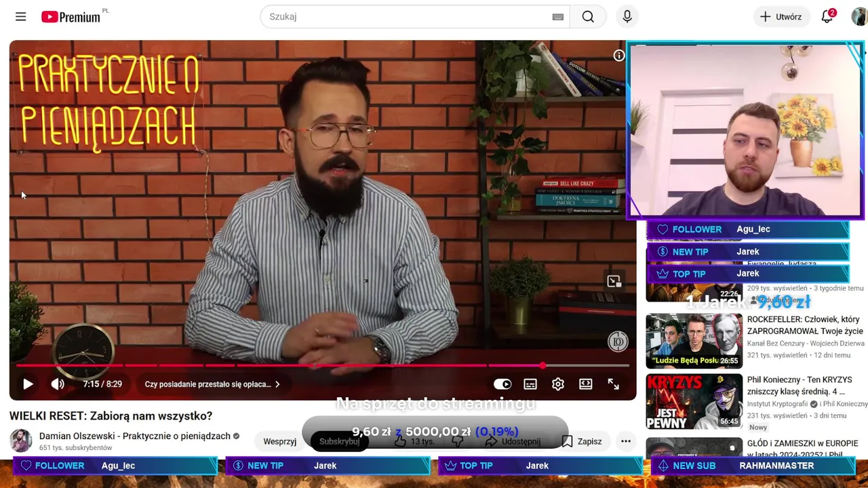868x488 pixels.
Task: Open the on-screen keyboard icon in search
Action: coord(558,17)
